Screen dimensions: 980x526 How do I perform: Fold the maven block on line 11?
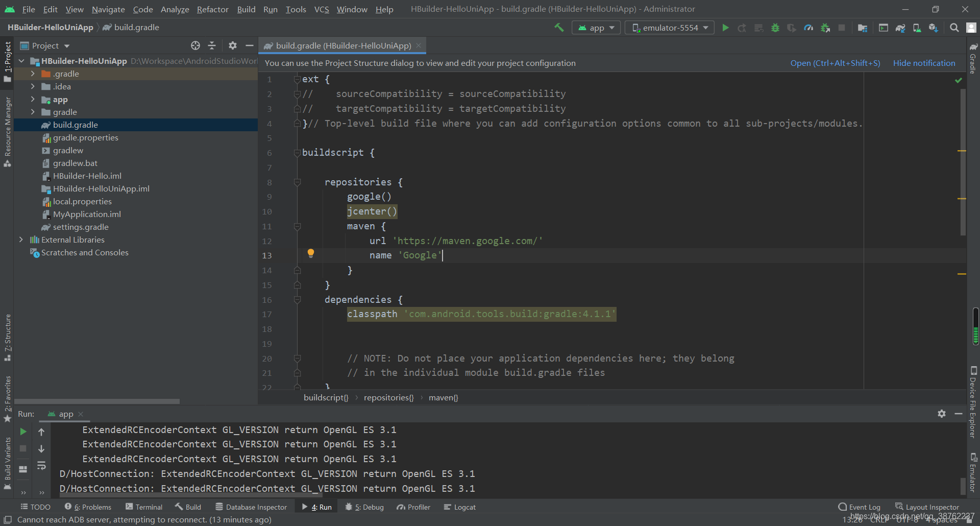297,226
